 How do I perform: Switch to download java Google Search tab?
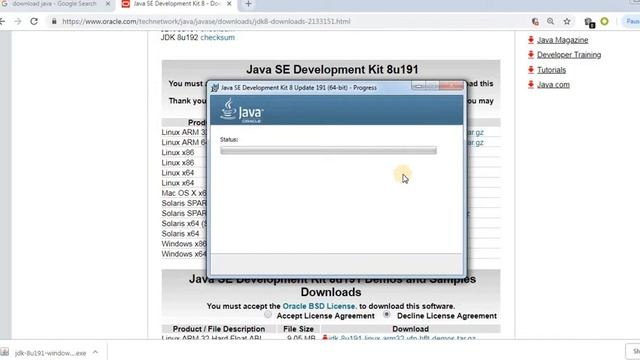54,4
